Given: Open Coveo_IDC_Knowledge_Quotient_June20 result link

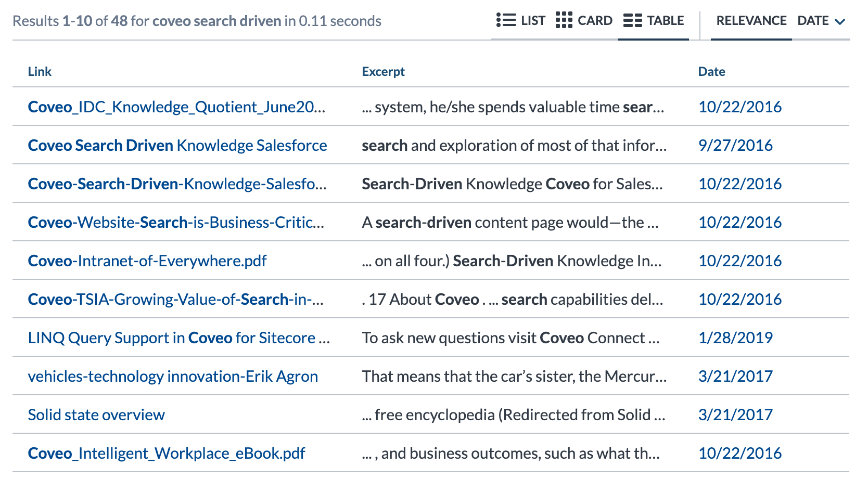Looking at the screenshot, I should click(176, 107).
